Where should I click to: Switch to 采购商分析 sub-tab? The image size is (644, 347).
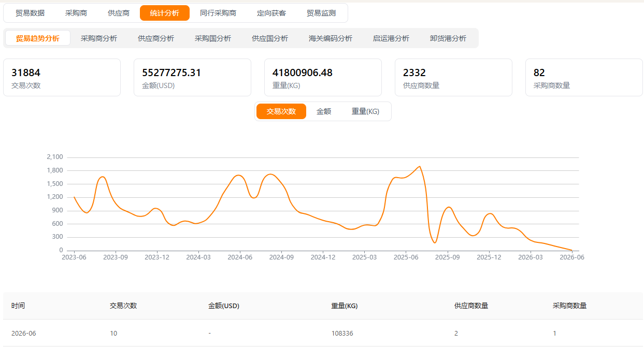(x=99, y=38)
